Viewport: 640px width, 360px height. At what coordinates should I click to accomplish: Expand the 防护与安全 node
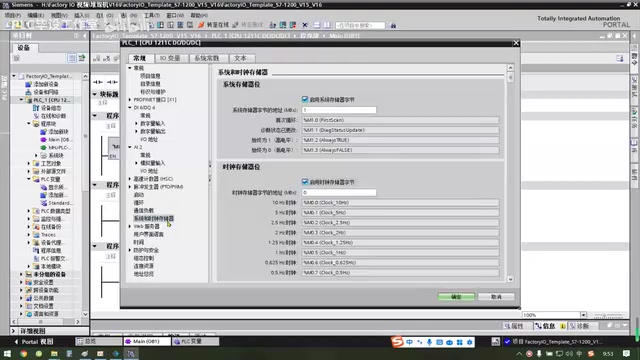[130, 250]
